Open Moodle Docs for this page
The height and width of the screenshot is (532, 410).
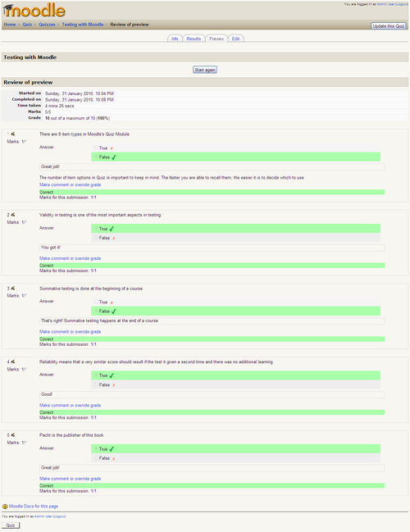pyautogui.click(x=34, y=507)
